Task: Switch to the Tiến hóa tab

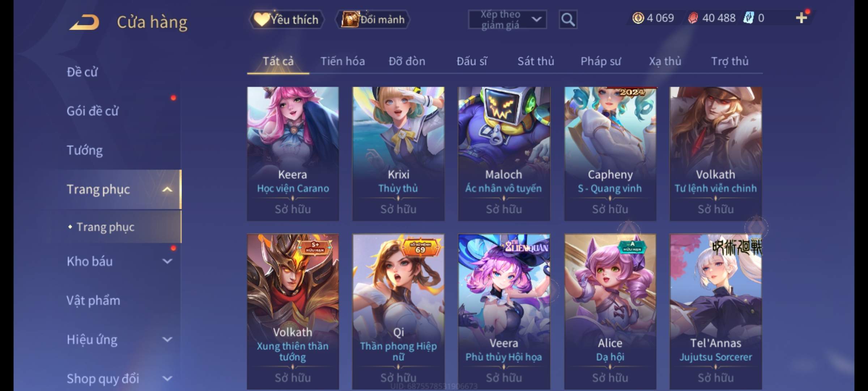Action: coord(342,61)
